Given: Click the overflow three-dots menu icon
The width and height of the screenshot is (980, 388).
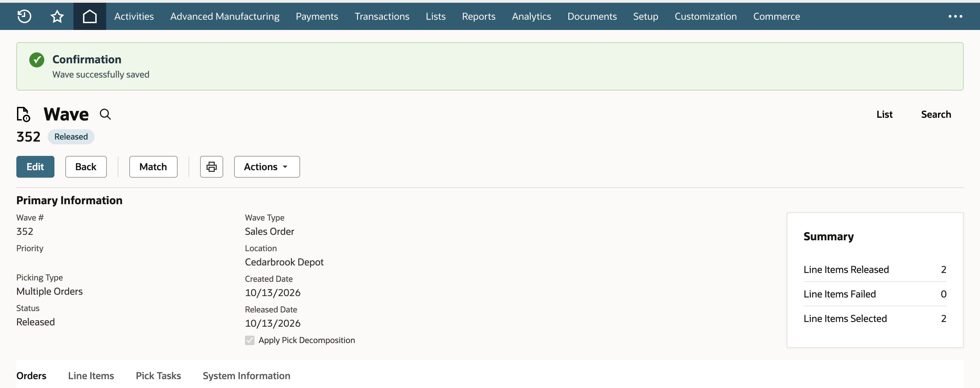Looking at the screenshot, I should (x=955, y=16).
